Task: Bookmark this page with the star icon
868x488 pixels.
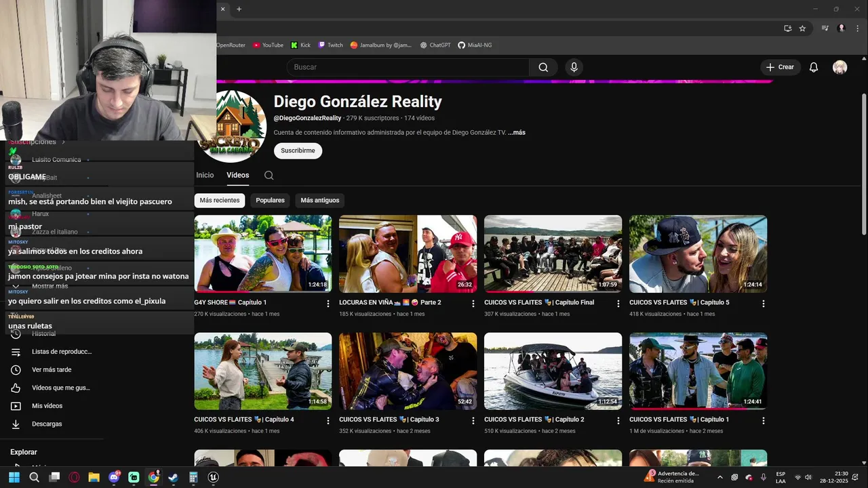Action: [x=802, y=28]
